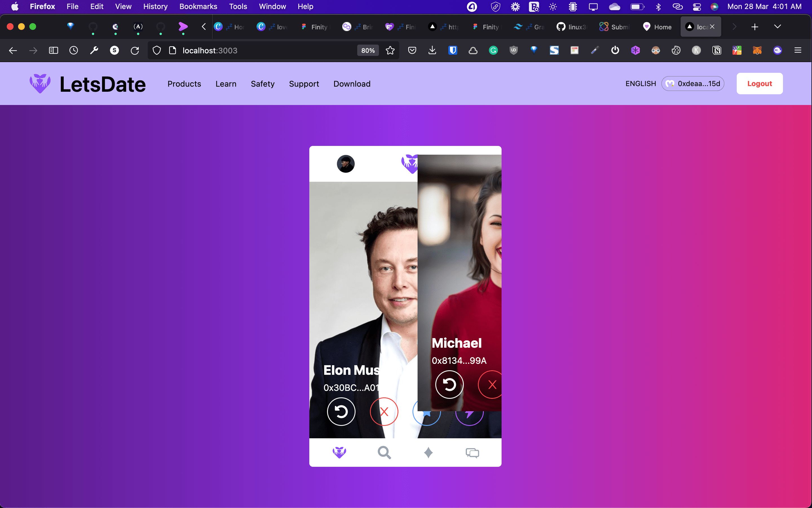Click the tracking protection shield in address bar
The width and height of the screenshot is (812, 508).
click(156, 51)
